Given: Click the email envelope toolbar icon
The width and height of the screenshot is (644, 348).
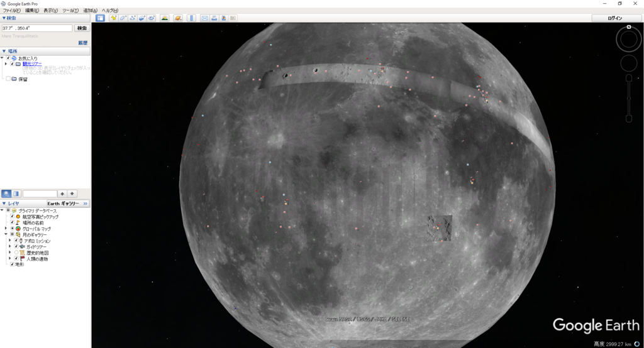Looking at the screenshot, I should coord(204,18).
